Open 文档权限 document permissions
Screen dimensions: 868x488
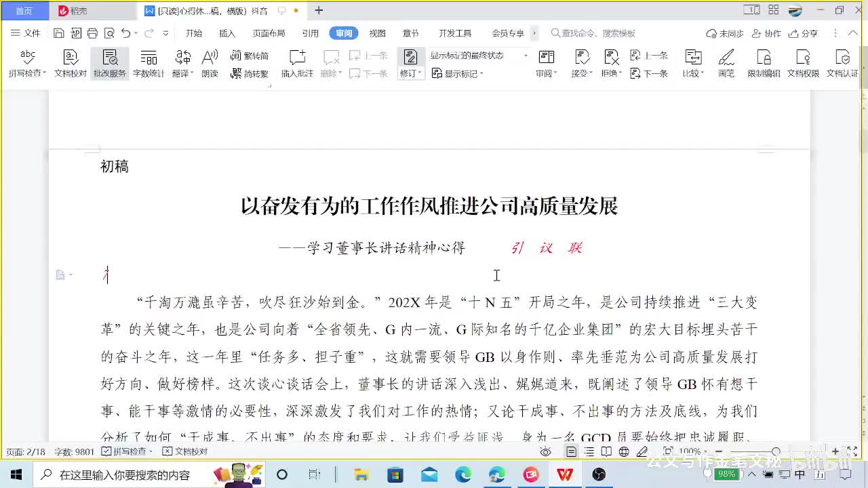pos(803,64)
